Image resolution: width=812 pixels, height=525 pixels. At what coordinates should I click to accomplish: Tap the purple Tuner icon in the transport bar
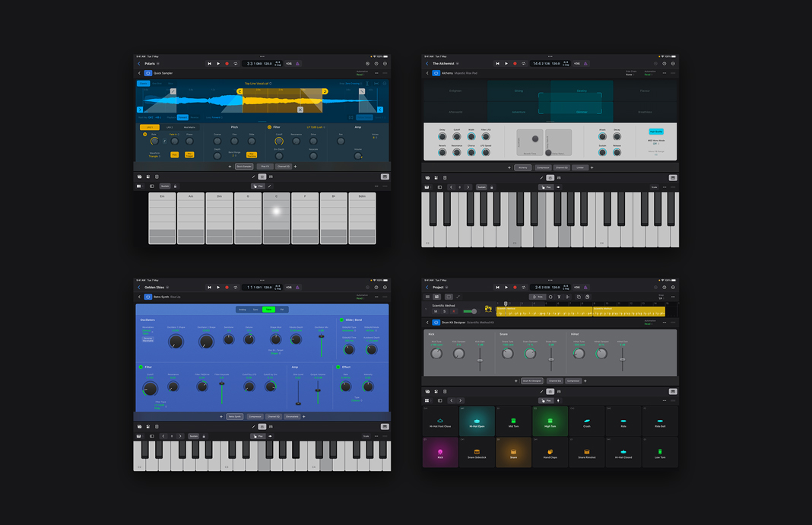coord(297,64)
